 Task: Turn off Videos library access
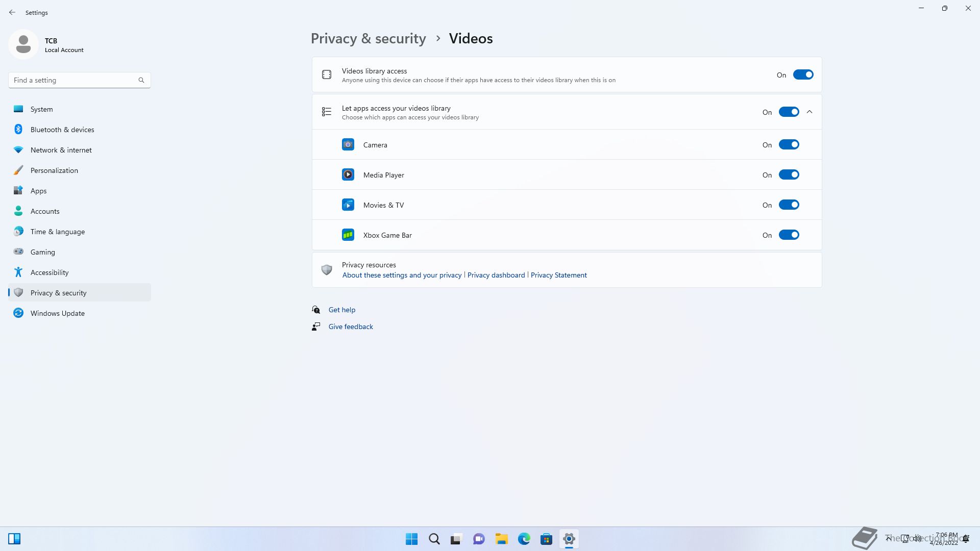tap(803, 75)
